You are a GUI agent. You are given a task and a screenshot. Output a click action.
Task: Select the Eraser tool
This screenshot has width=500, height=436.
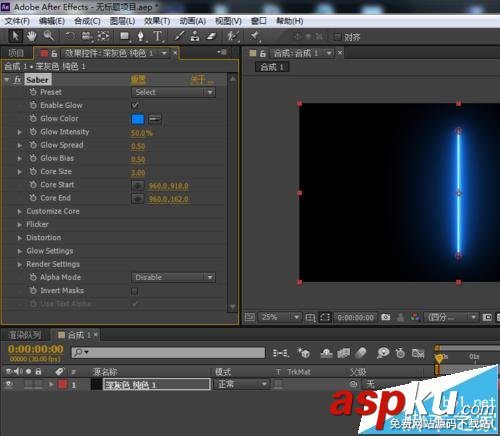211,36
